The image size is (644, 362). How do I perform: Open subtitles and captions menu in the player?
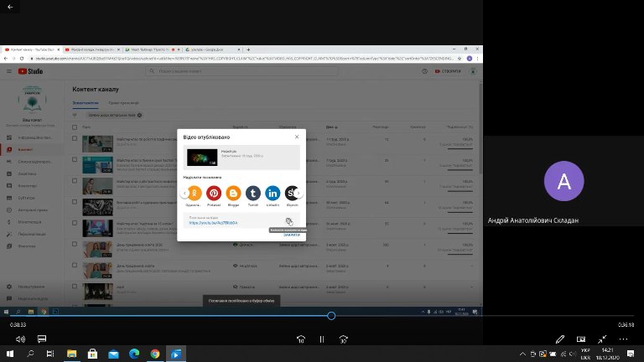tap(41, 339)
